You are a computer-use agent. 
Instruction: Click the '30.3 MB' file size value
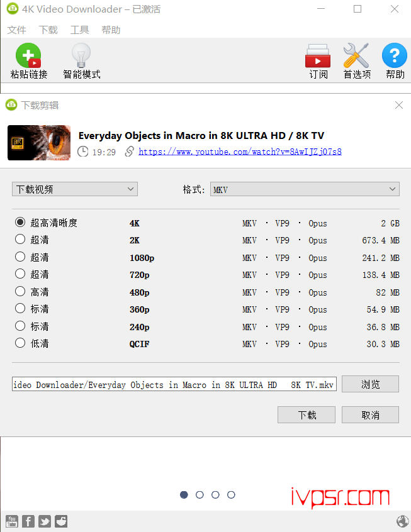point(383,344)
